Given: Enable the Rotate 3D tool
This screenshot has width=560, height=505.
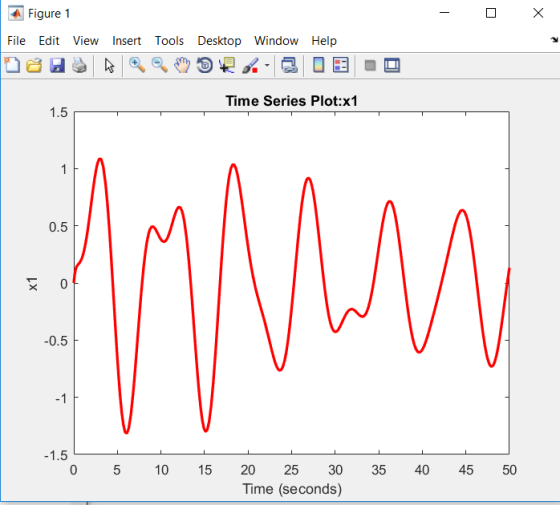Looking at the screenshot, I should 205,65.
